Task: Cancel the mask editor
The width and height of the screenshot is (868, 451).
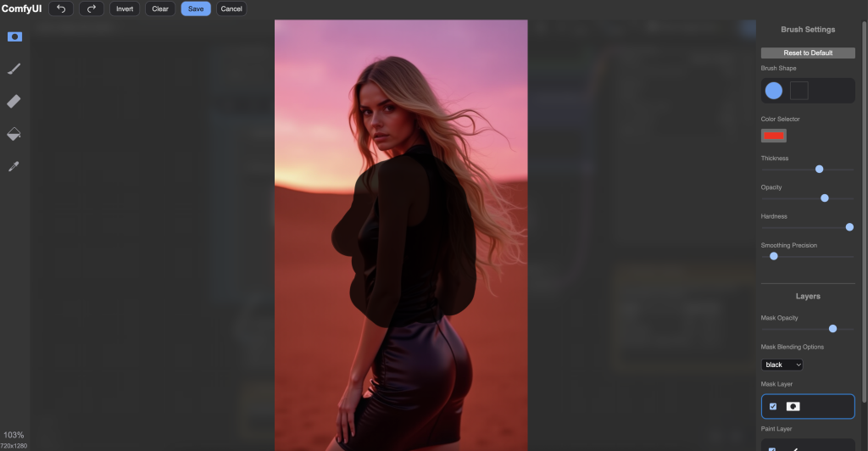Action: click(231, 8)
